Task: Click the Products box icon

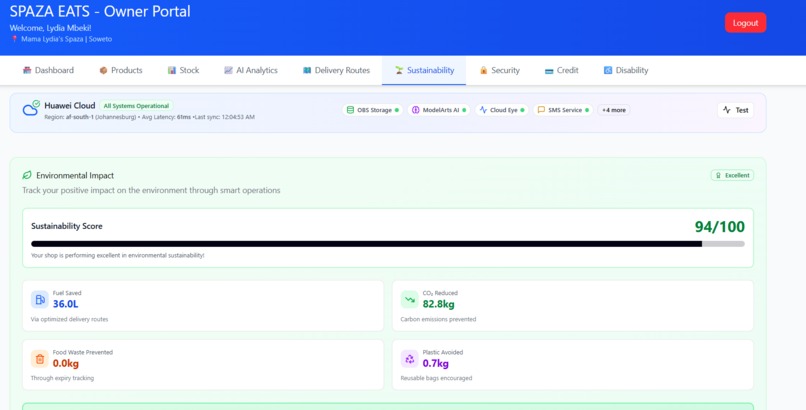Action: coord(103,70)
